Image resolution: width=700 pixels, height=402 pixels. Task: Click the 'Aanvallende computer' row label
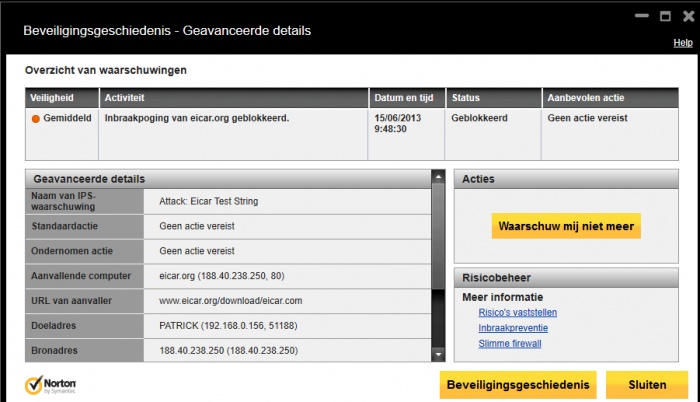tap(81, 276)
